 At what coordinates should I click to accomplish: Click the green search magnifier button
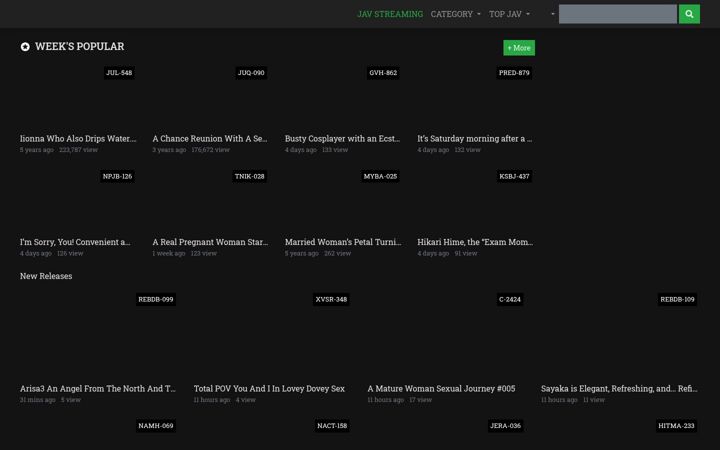click(689, 14)
